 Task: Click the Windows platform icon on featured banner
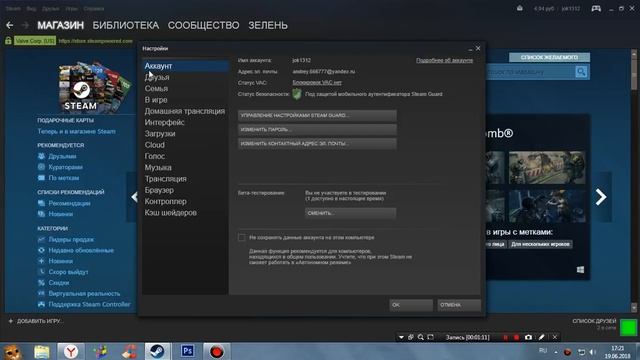pos(580,270)
